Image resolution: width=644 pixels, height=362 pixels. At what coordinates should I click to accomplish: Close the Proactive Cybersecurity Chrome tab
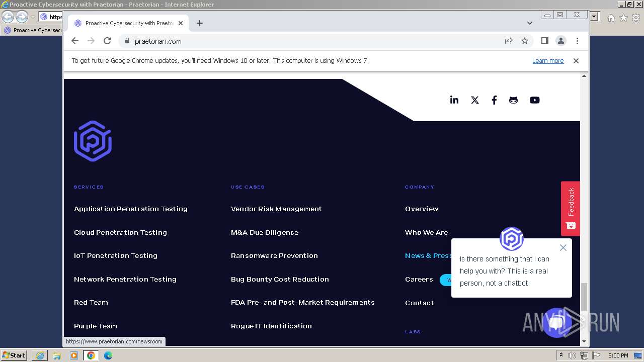tap(181, 23)
